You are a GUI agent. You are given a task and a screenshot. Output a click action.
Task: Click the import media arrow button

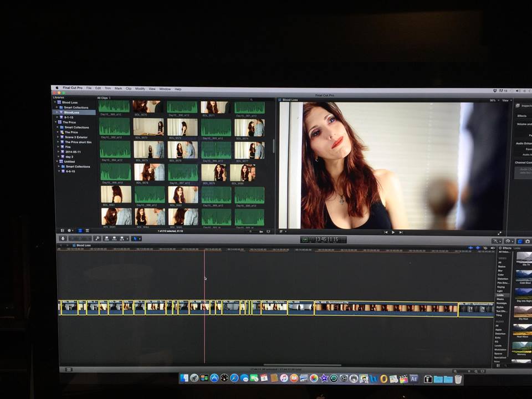(x=63, y=238)
